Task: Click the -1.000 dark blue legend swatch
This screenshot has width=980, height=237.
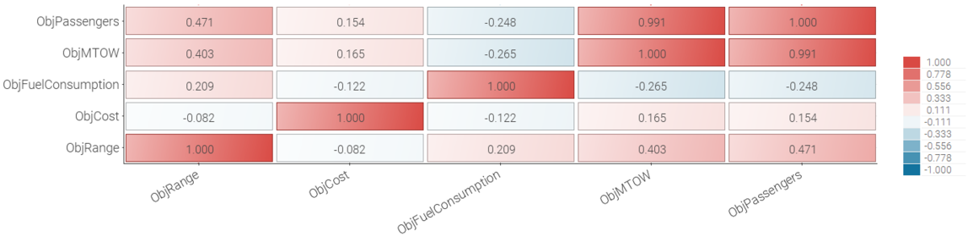Action: (x=911, y=170)
